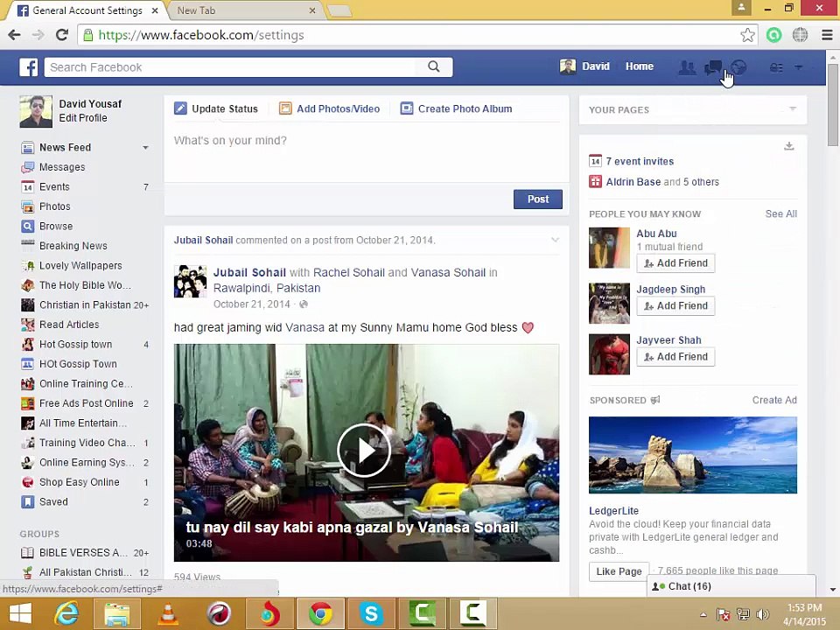
Task: Open VLC media player from taskbar
Action: (x=168, y=613)
